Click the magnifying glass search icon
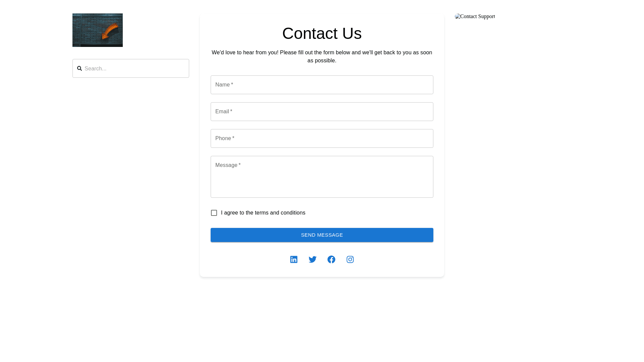This screenshot has width=644, height=362. (79, 68)
